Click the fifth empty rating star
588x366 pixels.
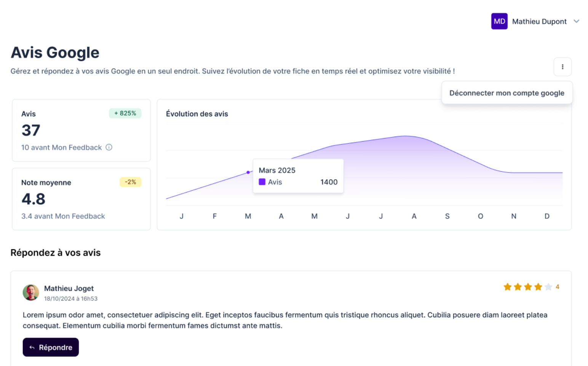[548, 287]
